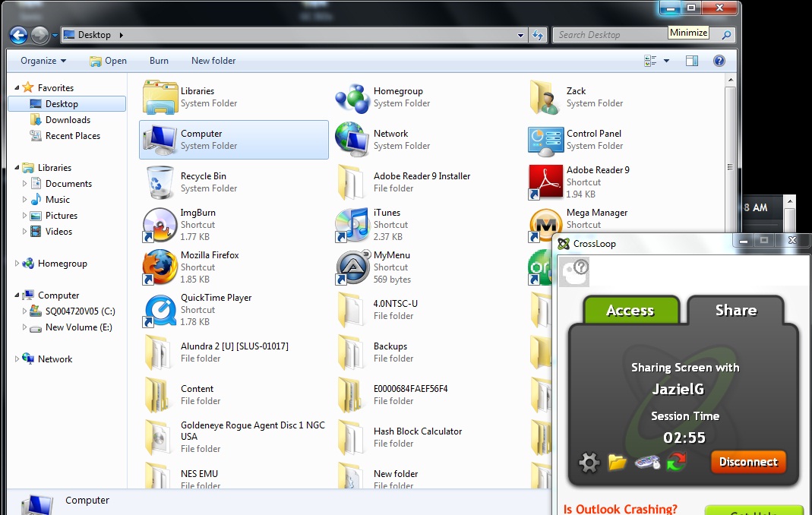Create a New folder from the toolbar
This screenshot has height=515, width=812.
(x=213, y=61)
